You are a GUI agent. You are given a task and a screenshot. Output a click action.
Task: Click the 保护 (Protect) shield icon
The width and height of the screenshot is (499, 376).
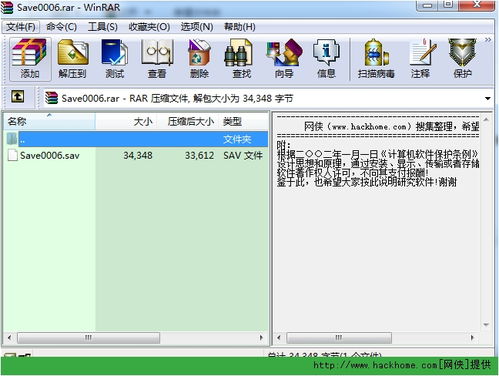coord(462,59)
